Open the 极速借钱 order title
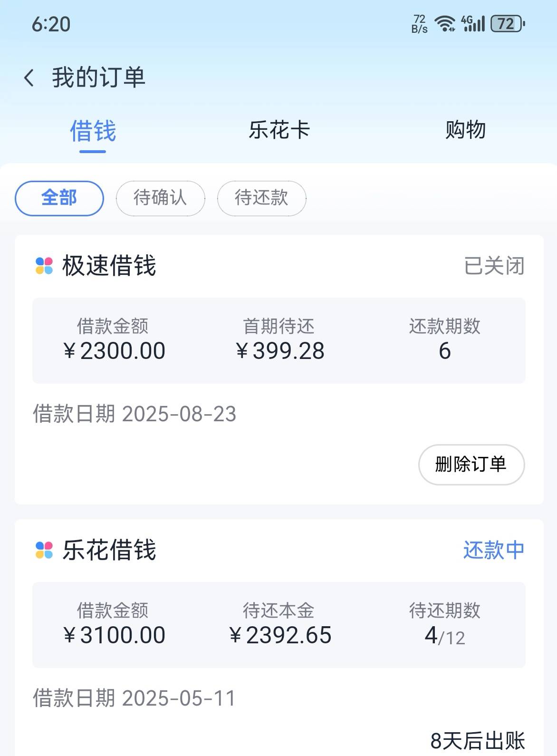557x756 pixels. [x=109, y=266]
